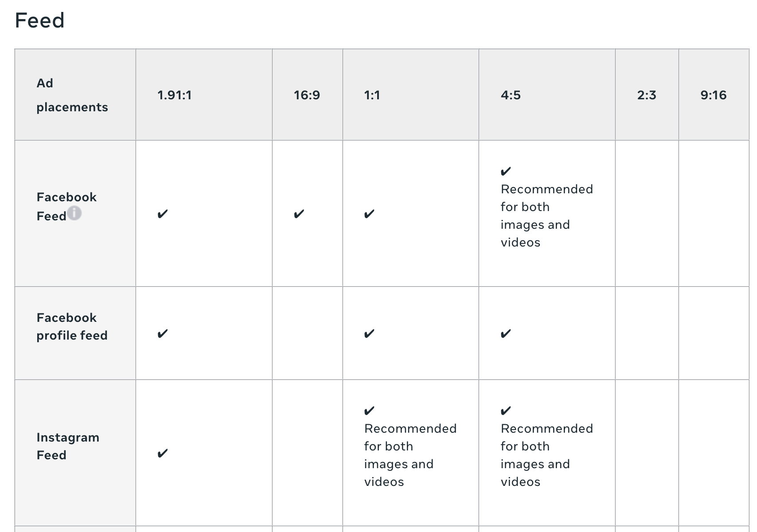757x532 pixels.
Task: Select the 1.91:1 column header
Action: click(175, 95)
